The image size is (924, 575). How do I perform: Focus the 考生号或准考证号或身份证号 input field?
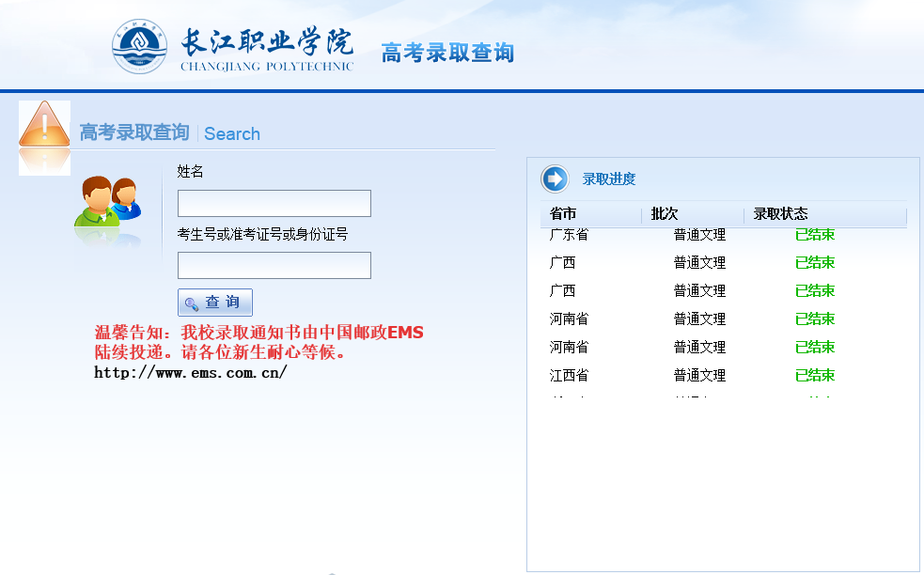[x=274, y=265]
